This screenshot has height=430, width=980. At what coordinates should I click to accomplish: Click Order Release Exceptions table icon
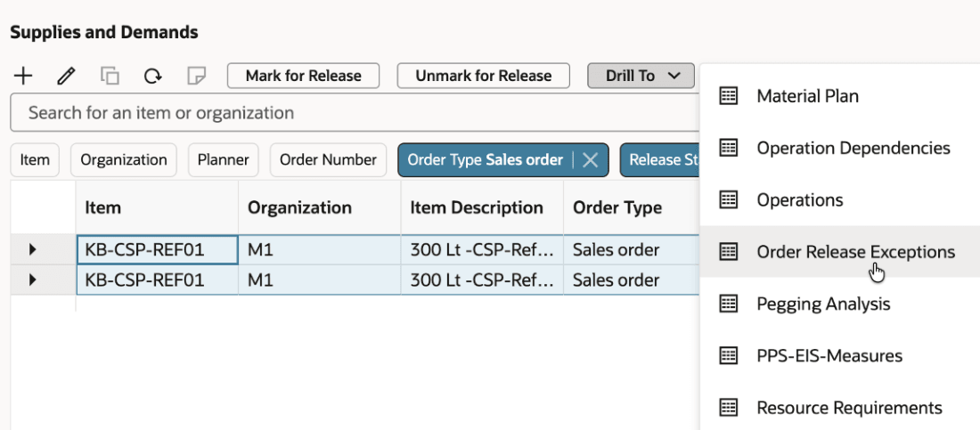tap(729, 252)
